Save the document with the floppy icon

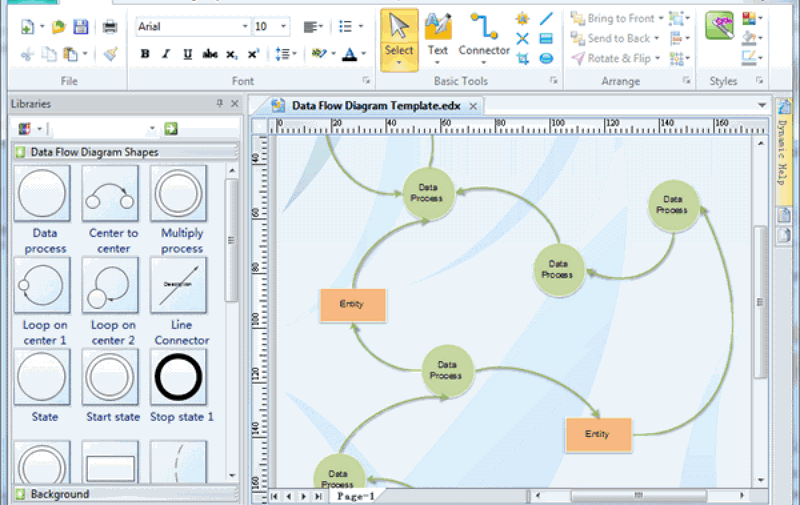81,27
